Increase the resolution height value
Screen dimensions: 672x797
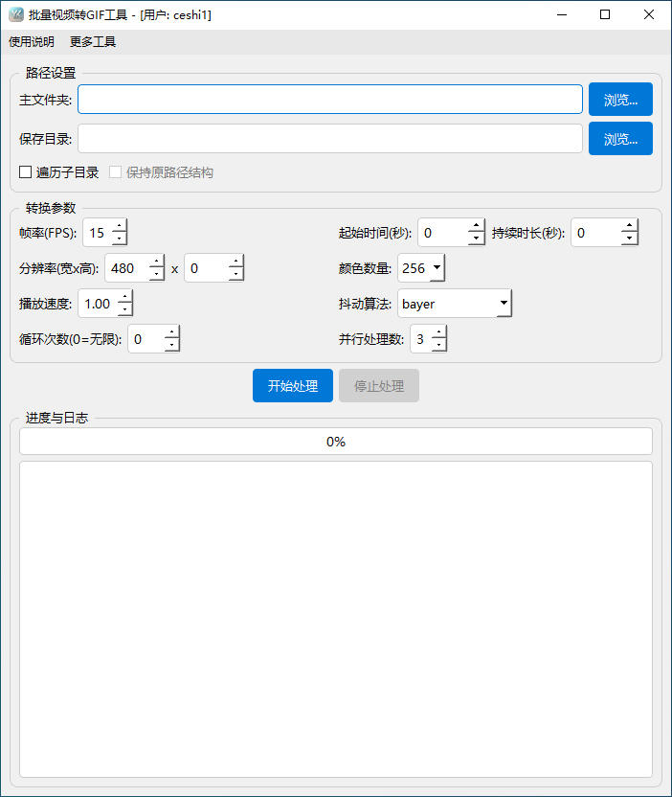tap(235, 262)
